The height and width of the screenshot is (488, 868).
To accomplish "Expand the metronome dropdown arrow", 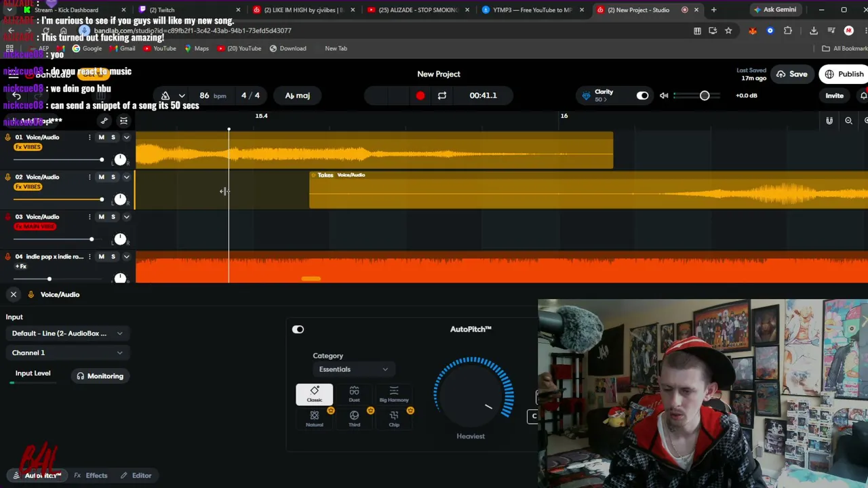I will [182, 96].
